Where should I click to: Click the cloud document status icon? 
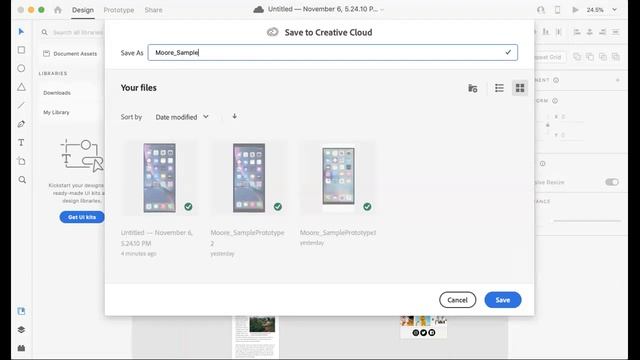click(258, 9)
